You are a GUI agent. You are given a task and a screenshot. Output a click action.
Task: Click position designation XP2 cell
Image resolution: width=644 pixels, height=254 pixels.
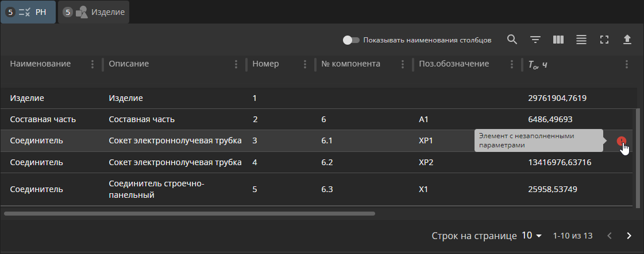[426, 162]
